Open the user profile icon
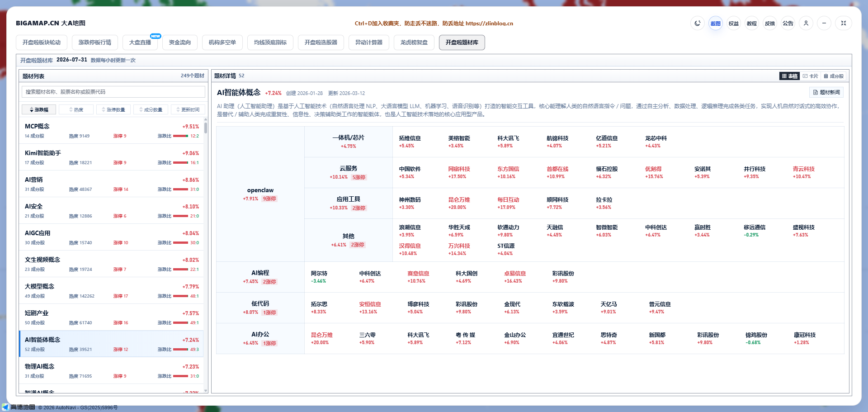The height and width of the screenshot is (412, 868). 806,23
